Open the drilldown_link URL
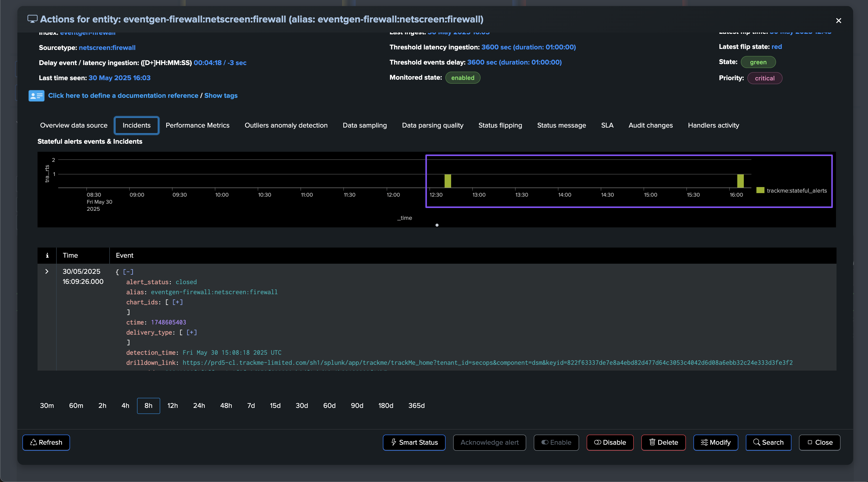 click(x=487, y=363)
